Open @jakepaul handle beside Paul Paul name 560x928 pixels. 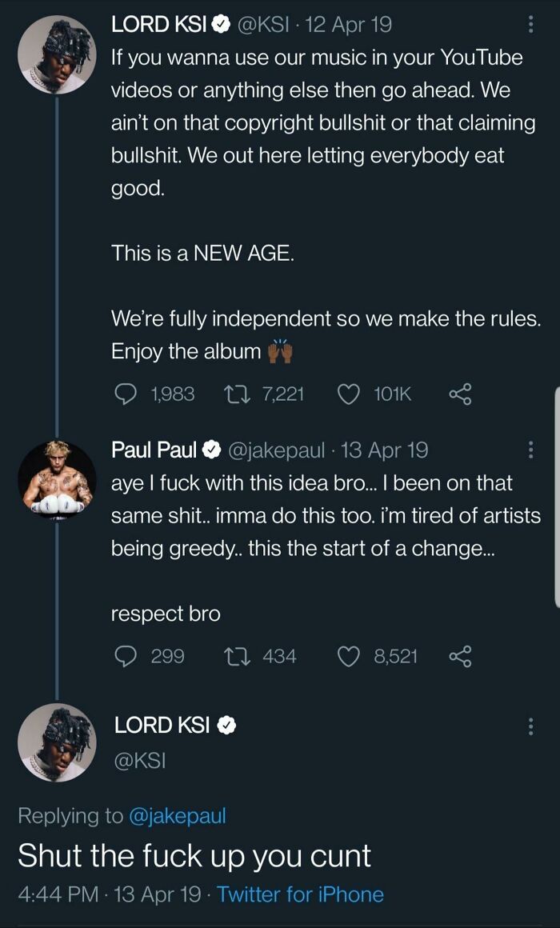tap(275, 450)
